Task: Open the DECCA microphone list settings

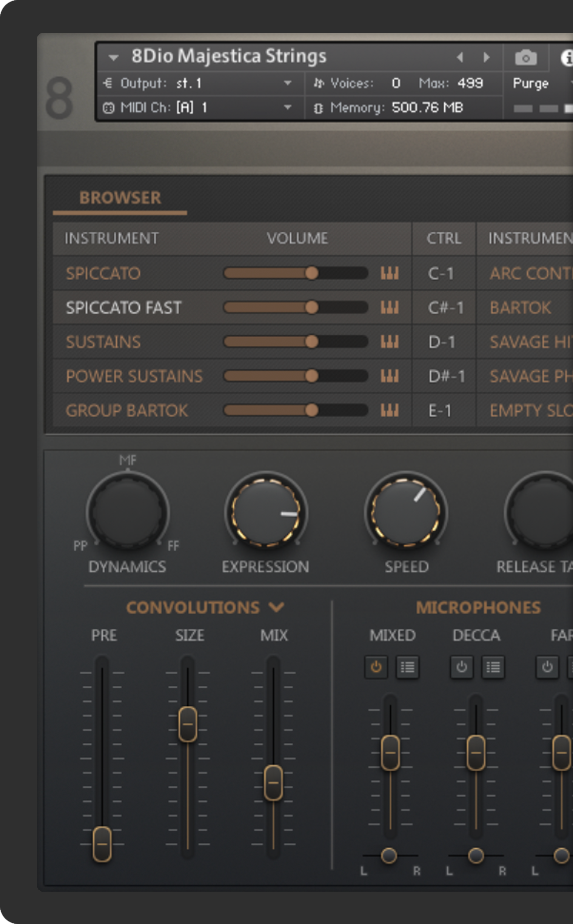Action: pos(493,668)
